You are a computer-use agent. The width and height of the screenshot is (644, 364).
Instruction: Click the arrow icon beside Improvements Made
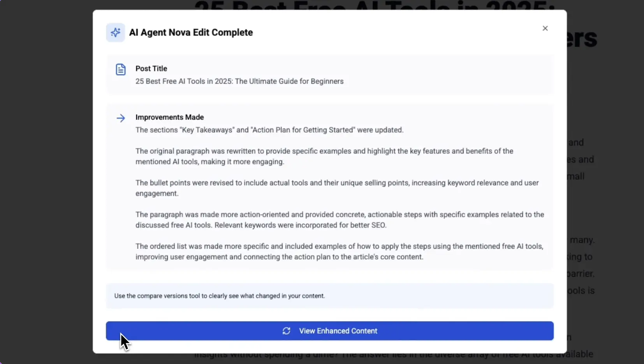pyautogui.click(x=121, y=118)
